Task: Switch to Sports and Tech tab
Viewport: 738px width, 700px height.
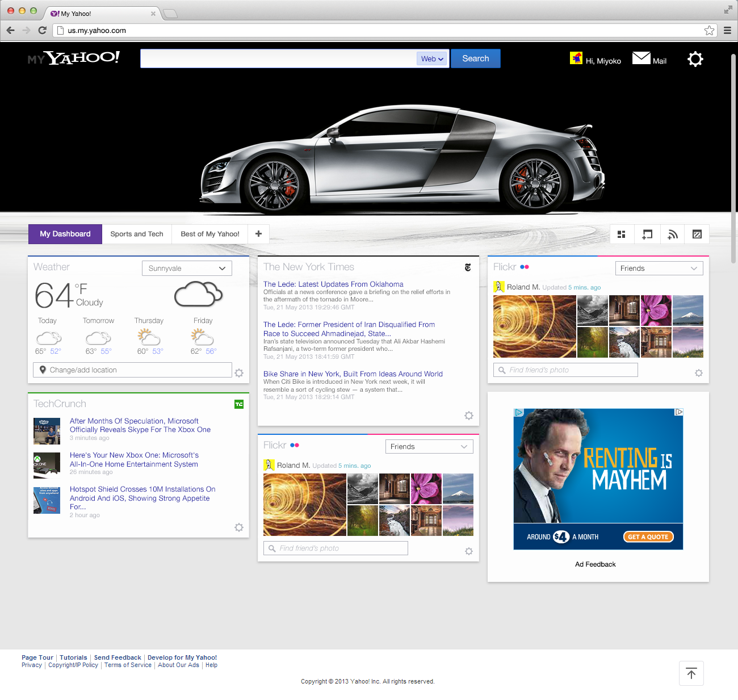Action: coord(137,234)
